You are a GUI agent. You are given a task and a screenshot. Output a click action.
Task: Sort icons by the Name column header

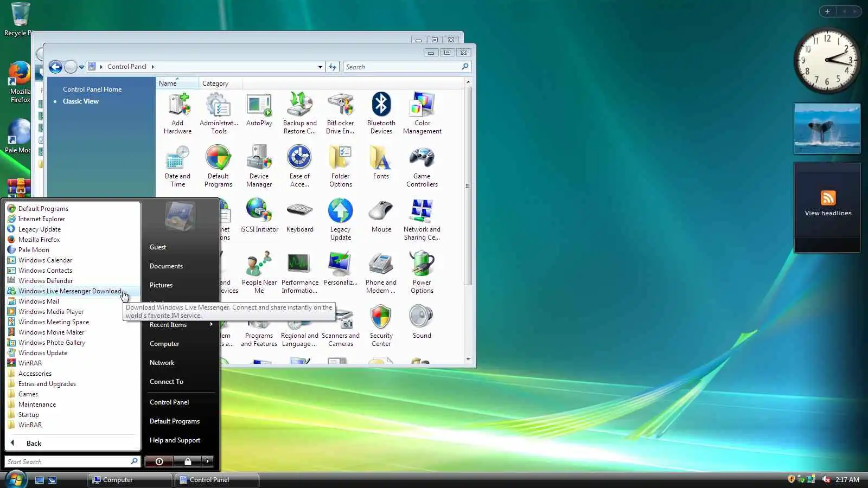[x=177, y=84]
